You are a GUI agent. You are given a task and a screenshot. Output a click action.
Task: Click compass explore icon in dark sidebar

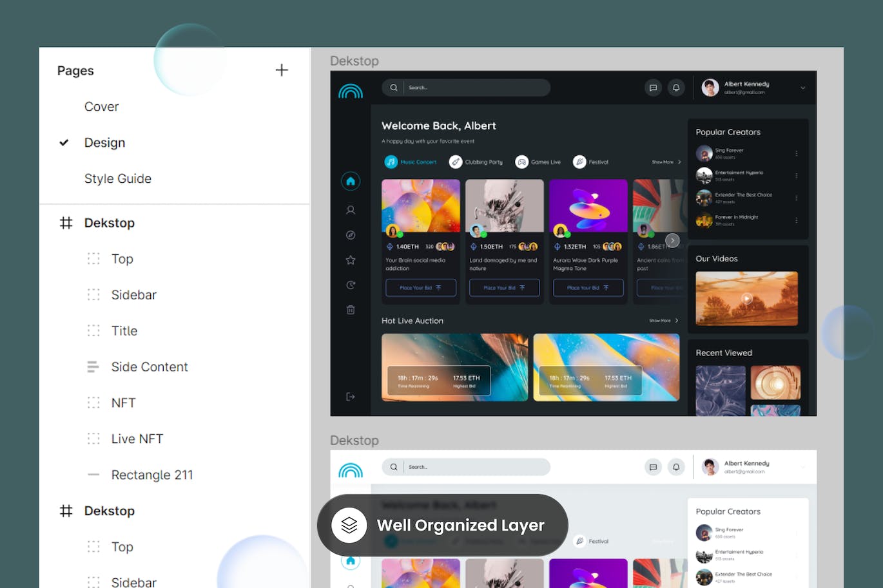[351, 235]
